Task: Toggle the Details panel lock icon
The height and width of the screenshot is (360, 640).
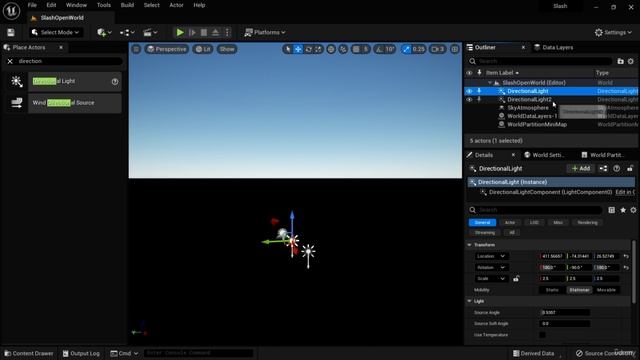Action: [x=630, y=169]
